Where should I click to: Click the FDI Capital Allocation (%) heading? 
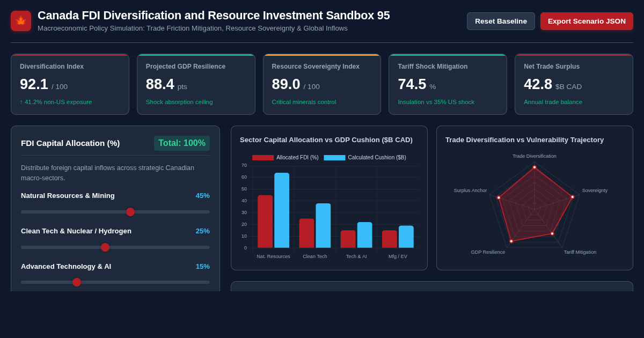click(70, 143)
